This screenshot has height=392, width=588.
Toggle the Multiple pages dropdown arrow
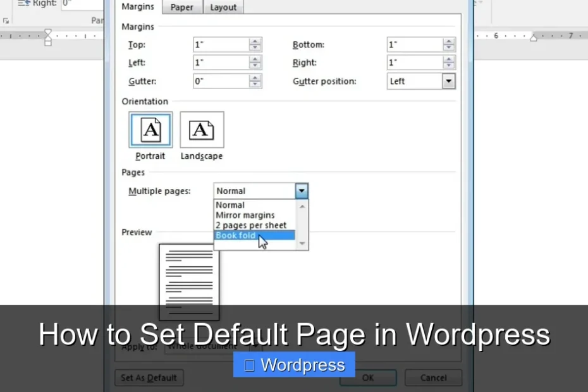pyautogui.click(x=302, y=191)
